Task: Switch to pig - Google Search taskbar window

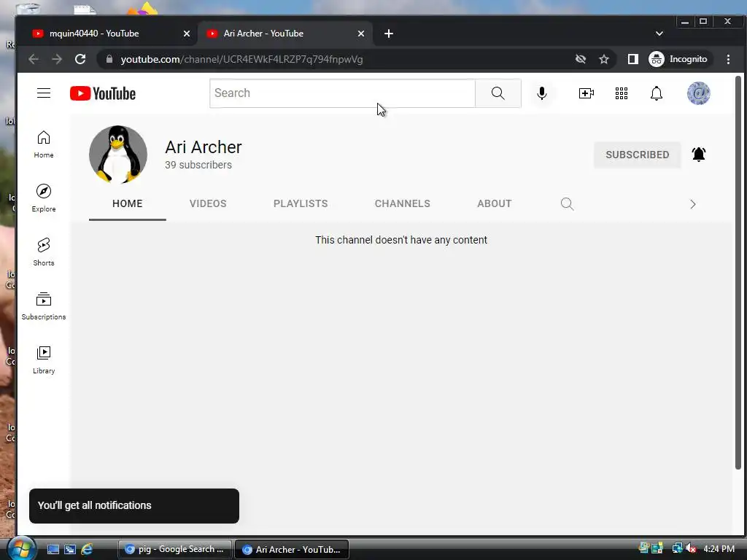Action: (174, 550)
